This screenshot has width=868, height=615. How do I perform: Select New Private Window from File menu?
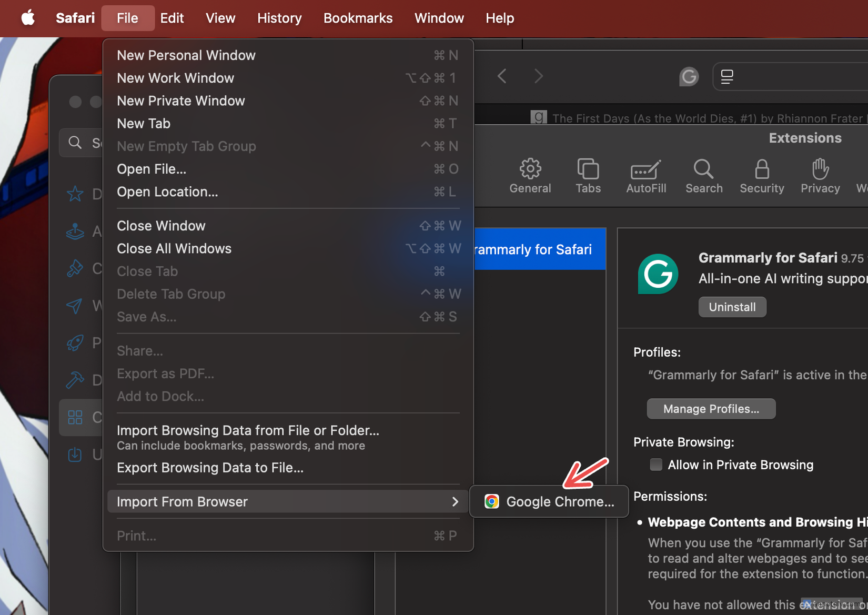(x=180, y=100)
